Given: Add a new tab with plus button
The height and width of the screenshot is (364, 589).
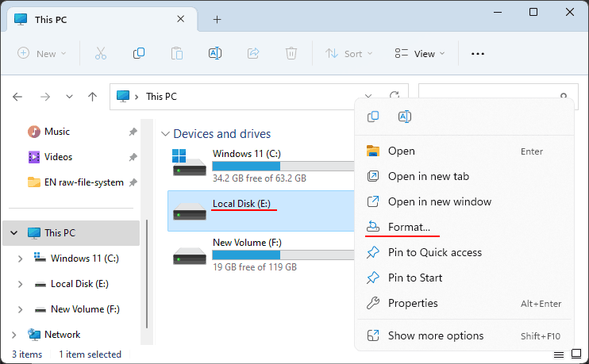Looking at the screenshot, I should (217, 19).
